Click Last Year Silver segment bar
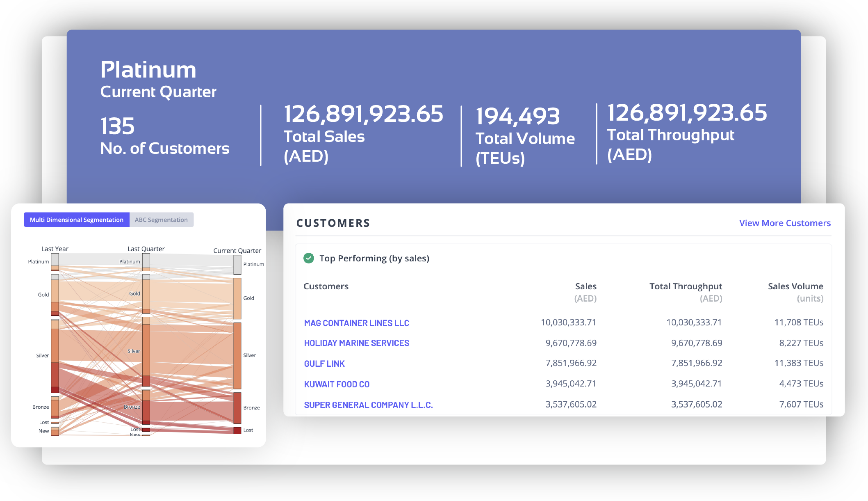 (x=55, y=356)
